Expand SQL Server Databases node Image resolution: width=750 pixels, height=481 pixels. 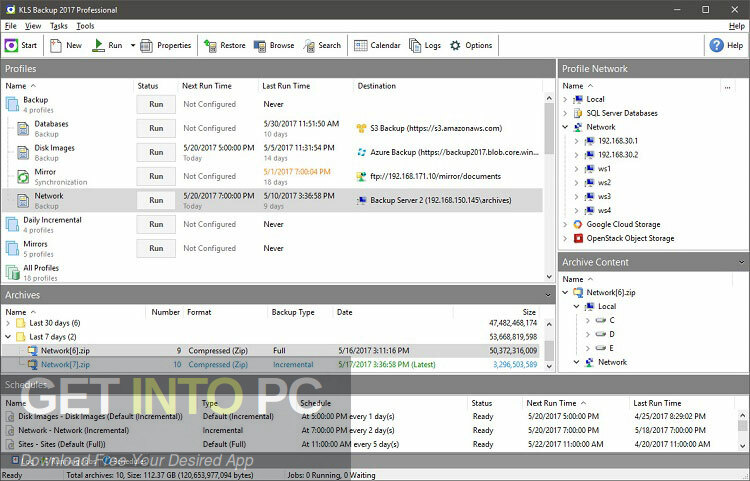pos(565,113)
